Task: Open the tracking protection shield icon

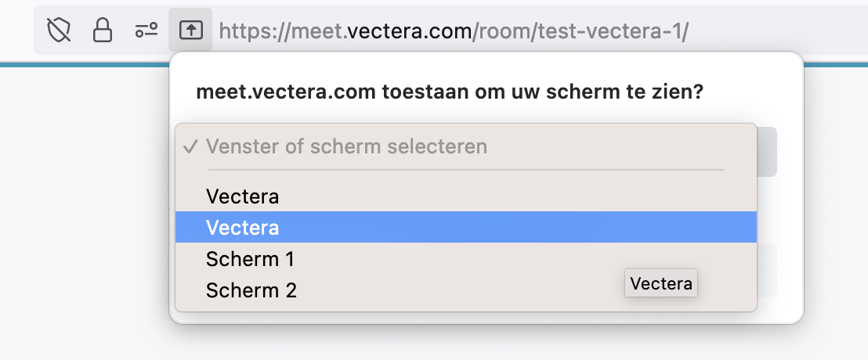Action: point(59,31)
